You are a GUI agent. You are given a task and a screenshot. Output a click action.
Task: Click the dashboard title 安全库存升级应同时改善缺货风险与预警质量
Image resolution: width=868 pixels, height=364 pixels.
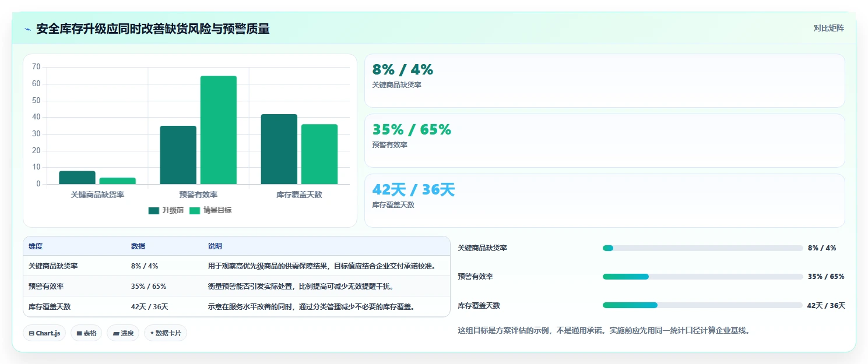coord(153,29)
